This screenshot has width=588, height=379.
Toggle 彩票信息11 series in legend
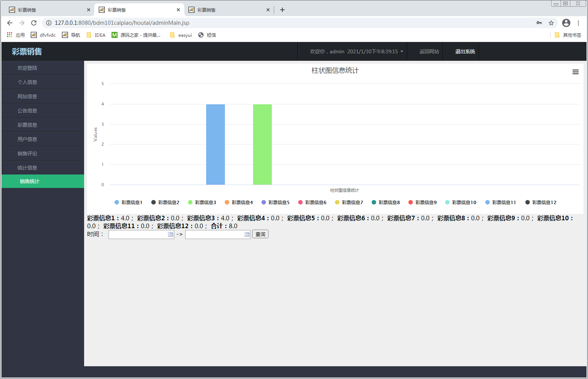click(x=501, y=202)
